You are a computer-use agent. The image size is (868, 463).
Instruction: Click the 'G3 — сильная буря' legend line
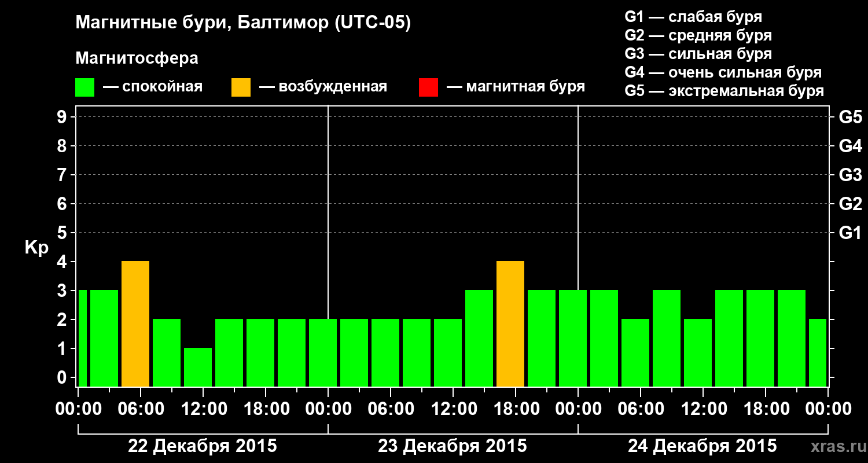pyautogui.click(x=698, y=54)
